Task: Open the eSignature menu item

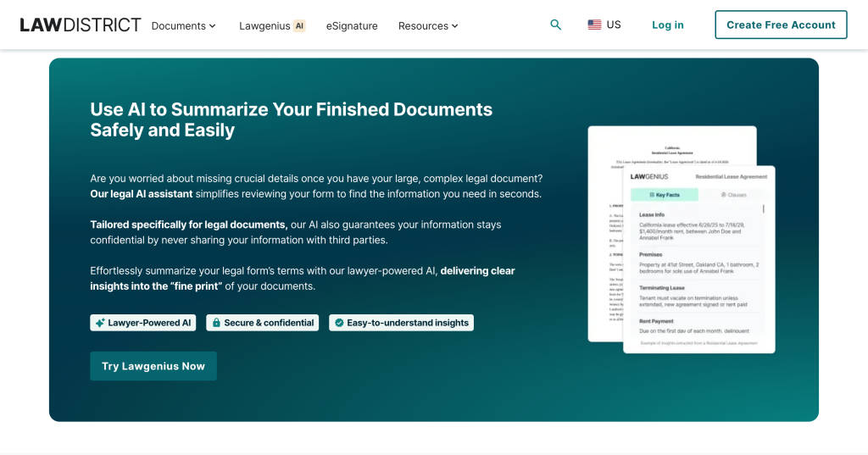Action: [x=352, y=26]
